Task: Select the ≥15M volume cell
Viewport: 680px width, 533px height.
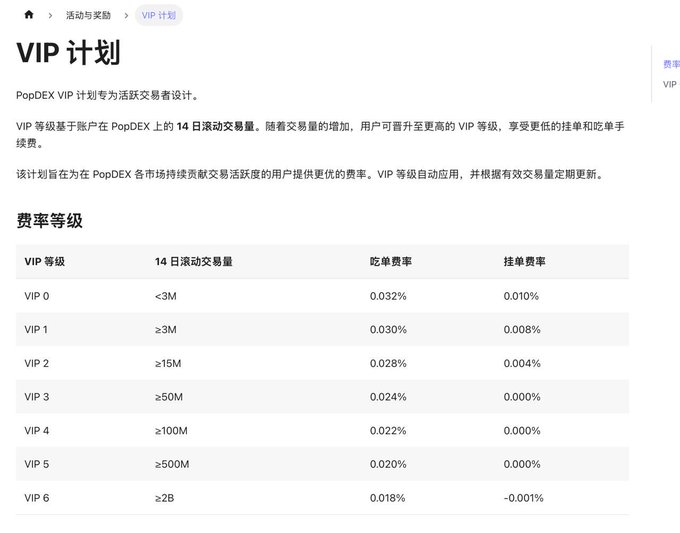Action: pos(168,363)
